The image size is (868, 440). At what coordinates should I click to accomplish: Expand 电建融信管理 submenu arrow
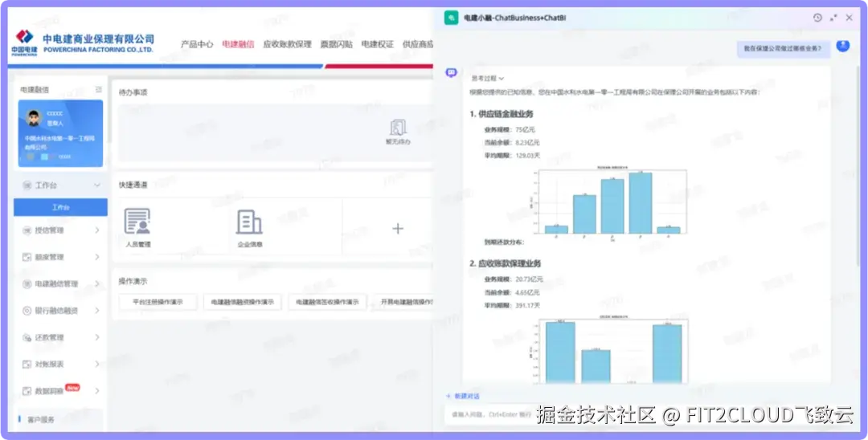[x=97, y=283]
